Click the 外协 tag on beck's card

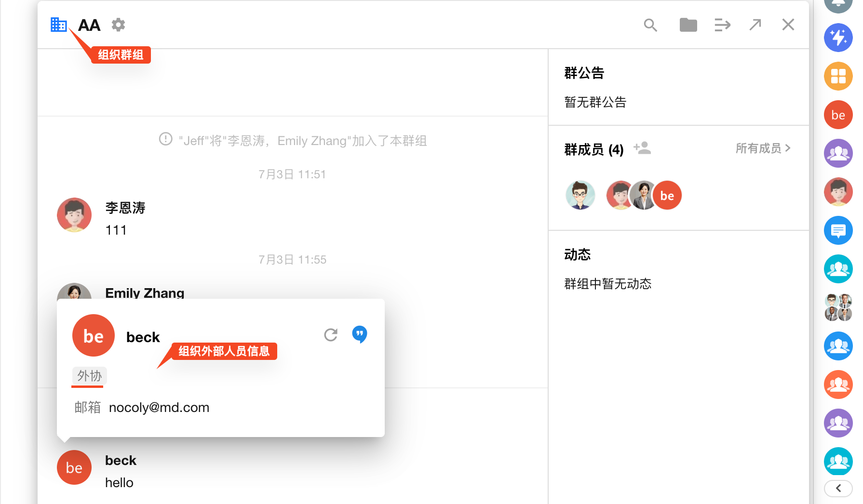[90, 376]
